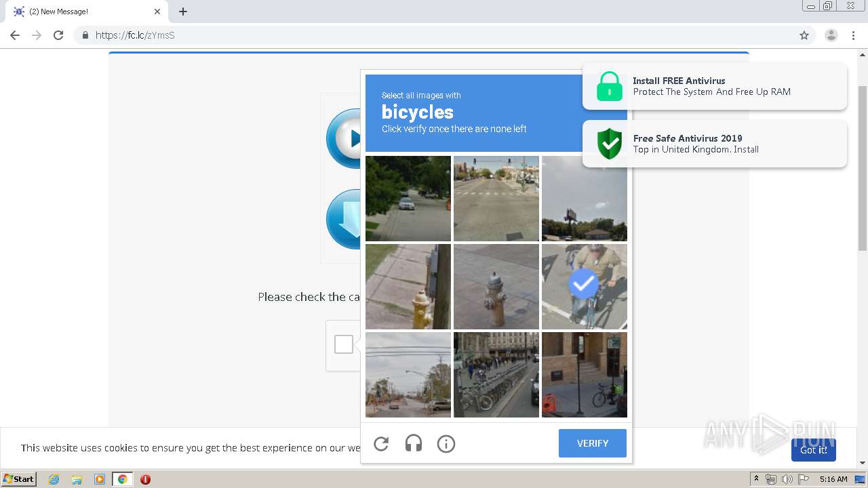868x488 pixels.
Task: Click the padlock site info icon
Action: (x=85, y=35)
